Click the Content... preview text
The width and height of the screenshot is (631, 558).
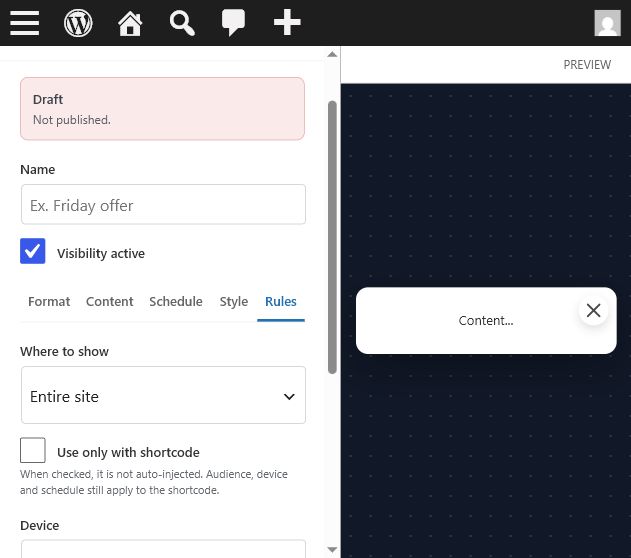point(486,321)
